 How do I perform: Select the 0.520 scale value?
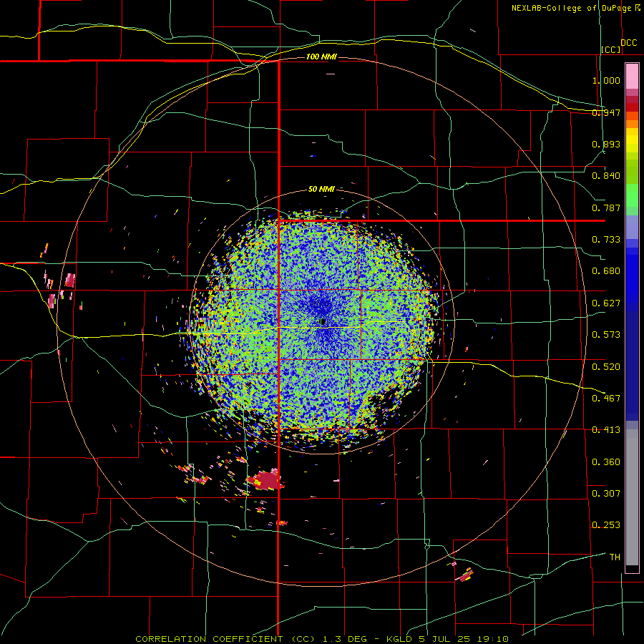coord(606,367)
